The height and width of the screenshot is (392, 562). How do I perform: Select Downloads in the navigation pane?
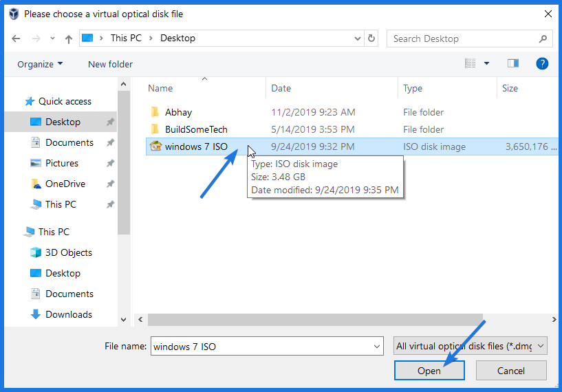pyautogui.click(x=68, y=314)
